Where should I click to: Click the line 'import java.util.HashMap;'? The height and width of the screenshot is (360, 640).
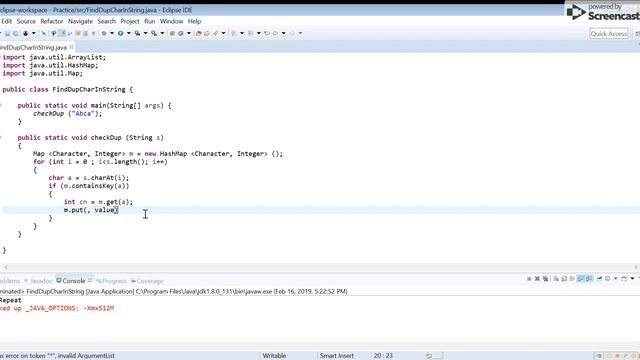tap(50, 65)
